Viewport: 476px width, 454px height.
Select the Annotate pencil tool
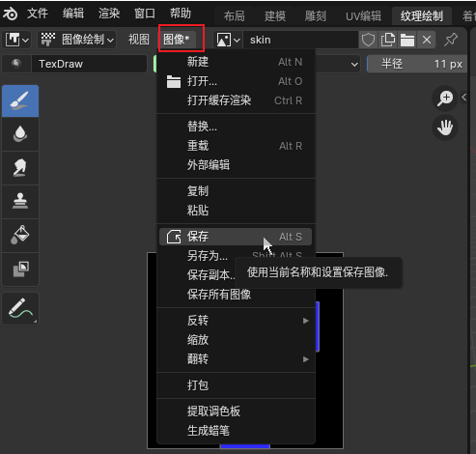click(20, 309)
